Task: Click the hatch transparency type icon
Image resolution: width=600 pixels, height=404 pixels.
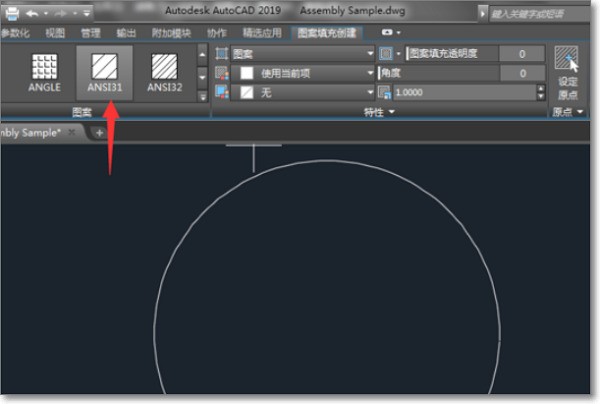Action: point(386,54)
